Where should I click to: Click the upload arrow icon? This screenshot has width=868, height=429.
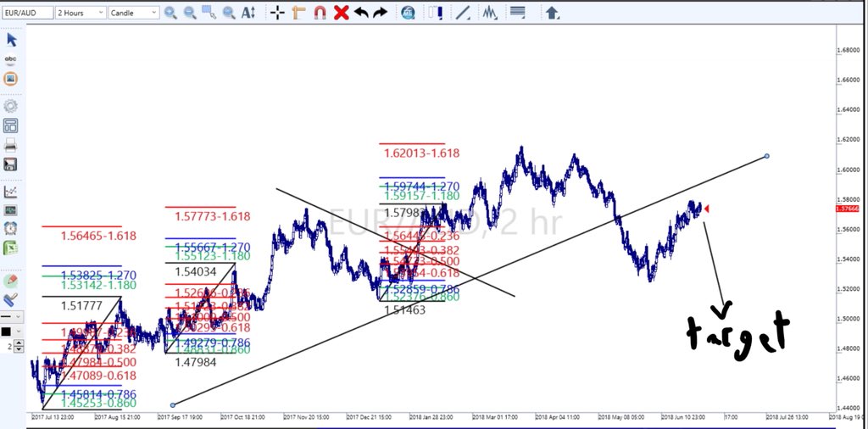(552, 13)
